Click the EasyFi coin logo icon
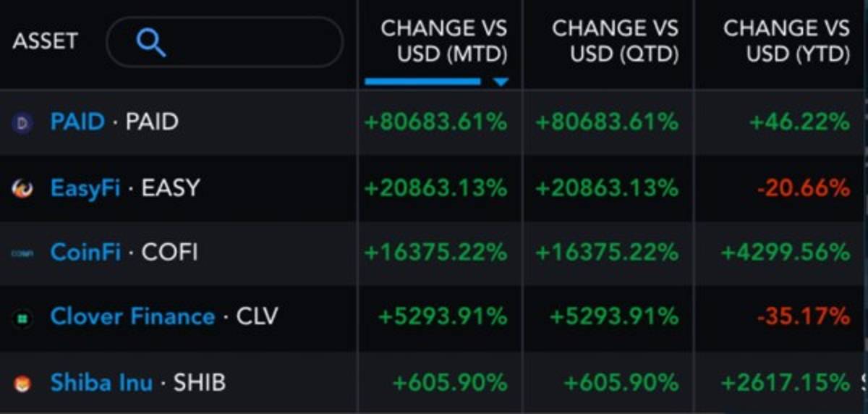Image resolution: width=868 pixels, height=414 pixels. (x=22, y=189)
